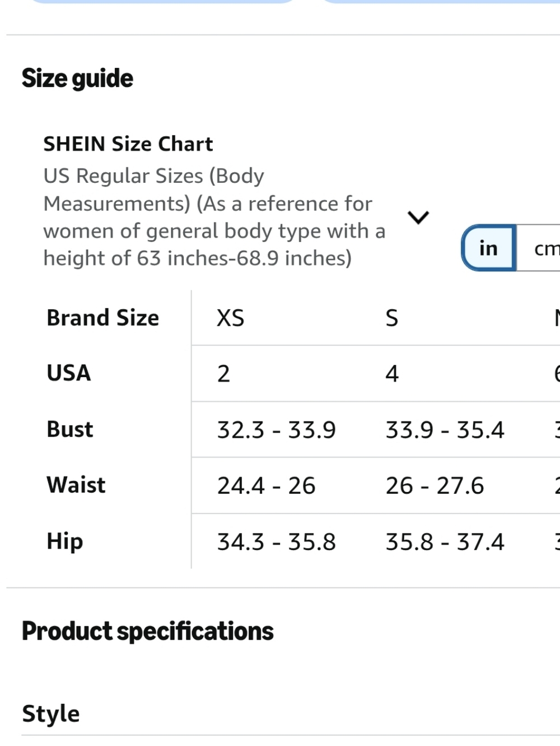Select the Size guide heading
Screen dimensions: 560x746
pos(77,78)
